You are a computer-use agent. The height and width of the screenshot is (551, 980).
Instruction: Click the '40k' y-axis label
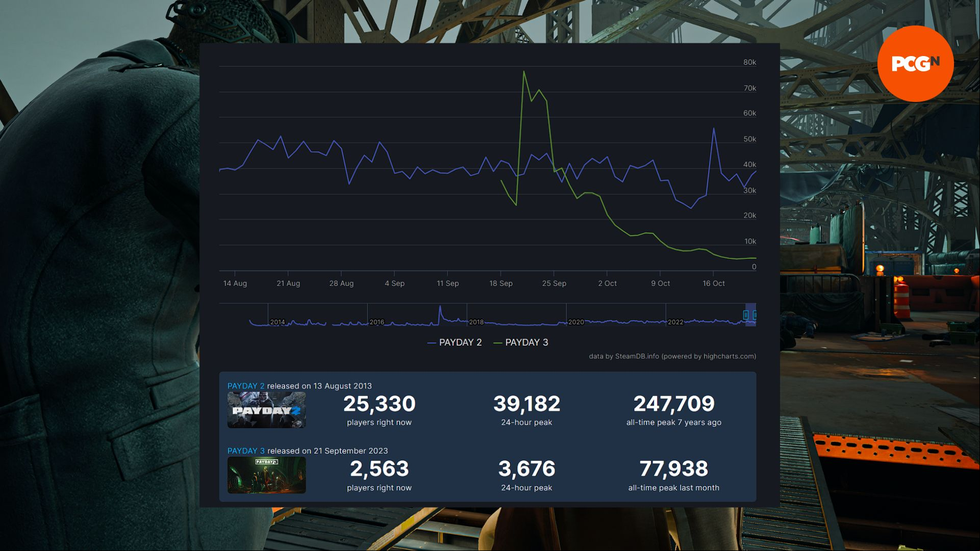749,165
